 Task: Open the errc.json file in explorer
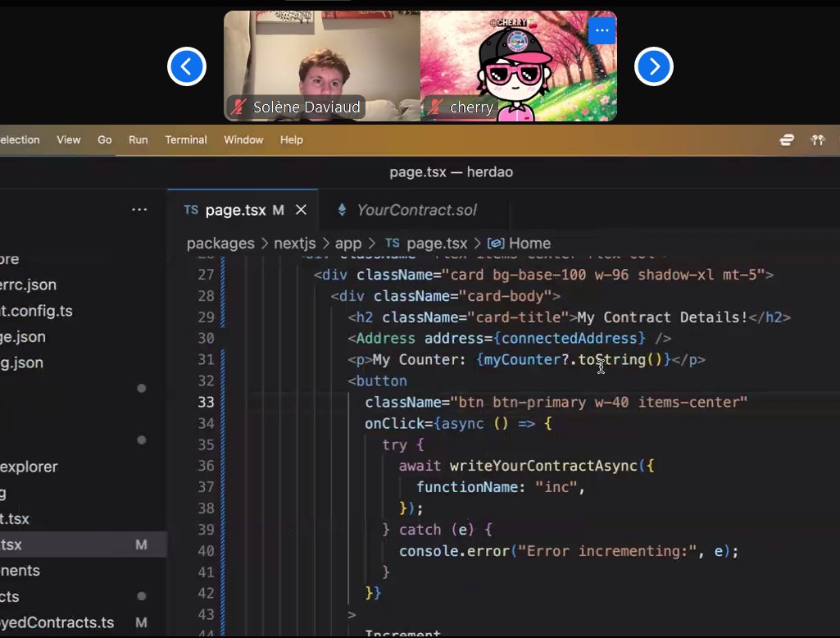(x=28, y=285)
